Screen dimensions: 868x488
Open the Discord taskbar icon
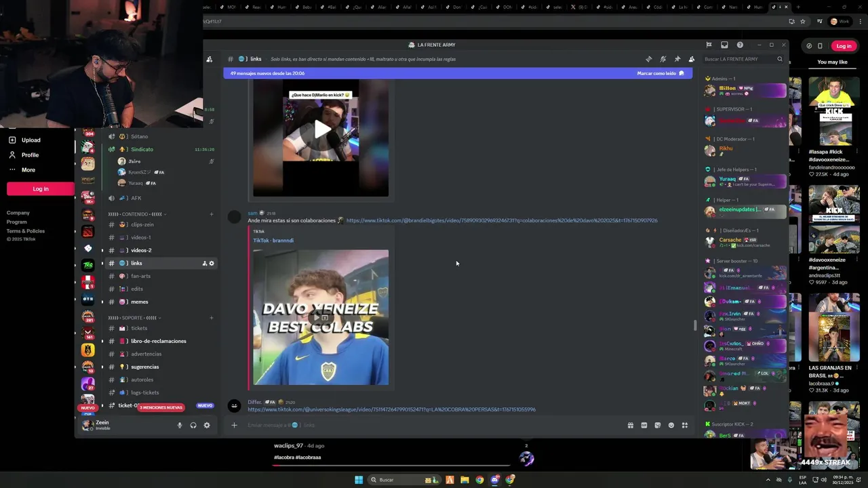pyautogui.click(x=495, y=480)
